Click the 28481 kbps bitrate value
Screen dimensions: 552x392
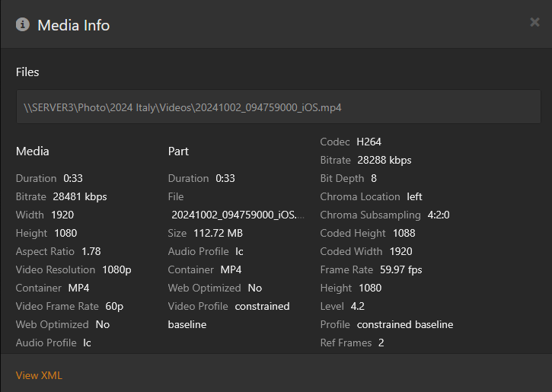80,197
